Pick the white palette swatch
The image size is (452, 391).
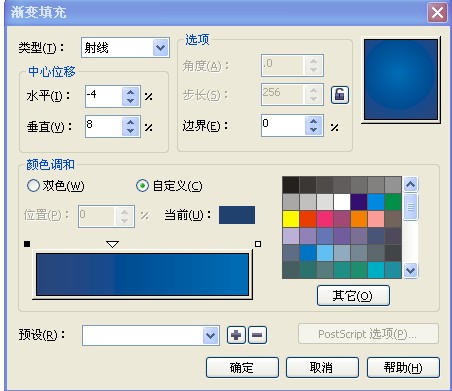[x=342, y=202]
